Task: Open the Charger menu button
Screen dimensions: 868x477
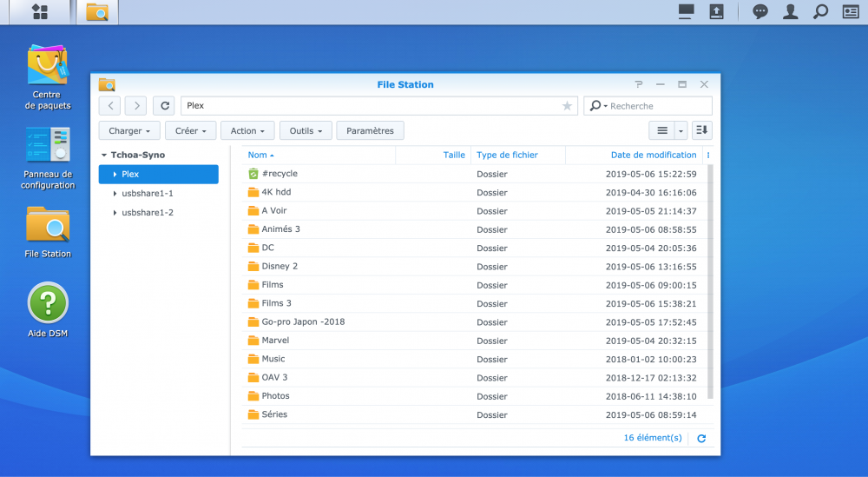Action: [x=129, y=131]
